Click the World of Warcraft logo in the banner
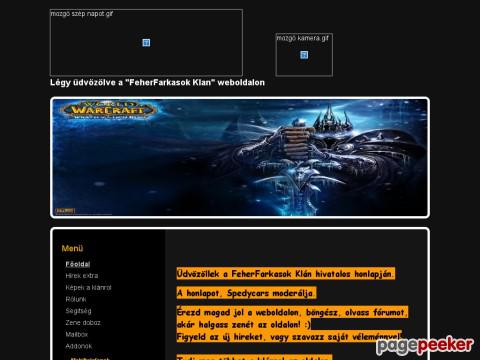 coord(108,110)
